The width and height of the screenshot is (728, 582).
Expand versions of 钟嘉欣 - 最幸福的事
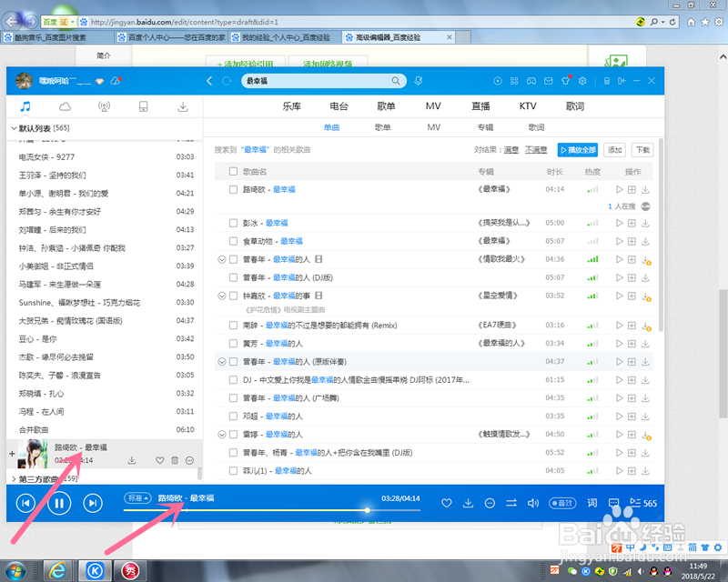click(x=222, y=296)
